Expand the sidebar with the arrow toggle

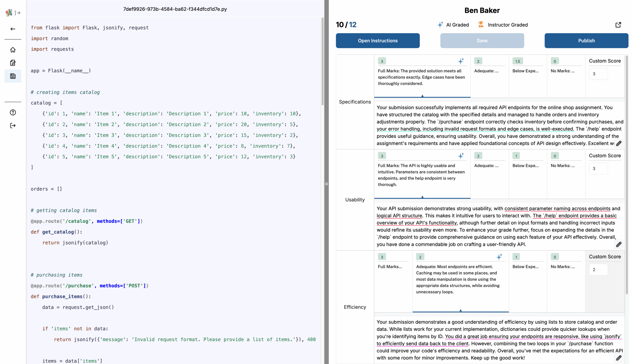pyautogui.click(x=18, y=13)
